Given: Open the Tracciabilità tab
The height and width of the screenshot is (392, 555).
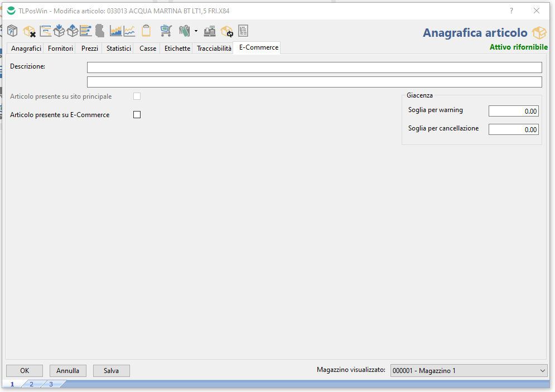Looking at the screenshot, I should pyautogui.click(x=214, y=49).
